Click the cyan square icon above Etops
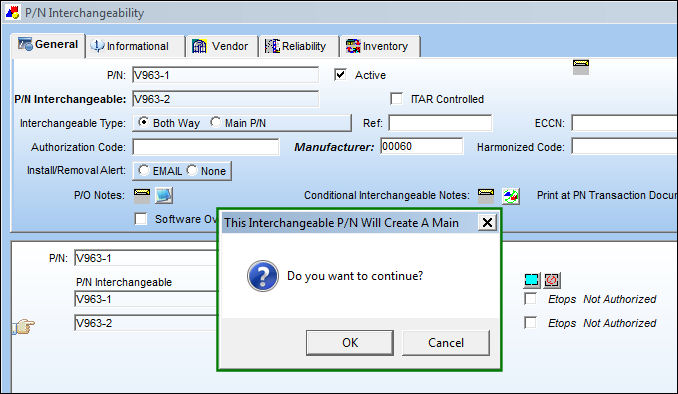This screenshot has height=394, width=678. (532, 280)
